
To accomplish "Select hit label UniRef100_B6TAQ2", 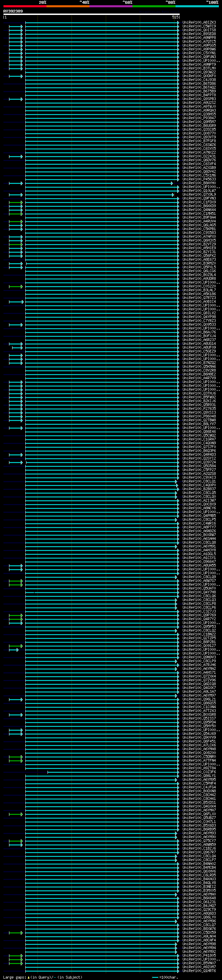I will tap(199, 88).
